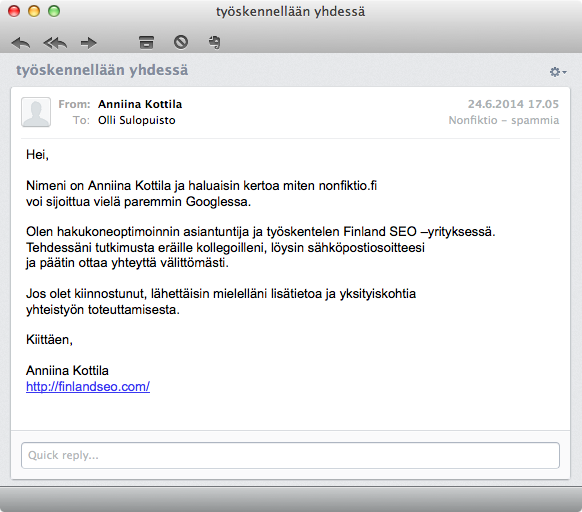This screenshot has width=582, height=512.
Task: Focus the Quick reply text field
Action: [x=290, y=455]
